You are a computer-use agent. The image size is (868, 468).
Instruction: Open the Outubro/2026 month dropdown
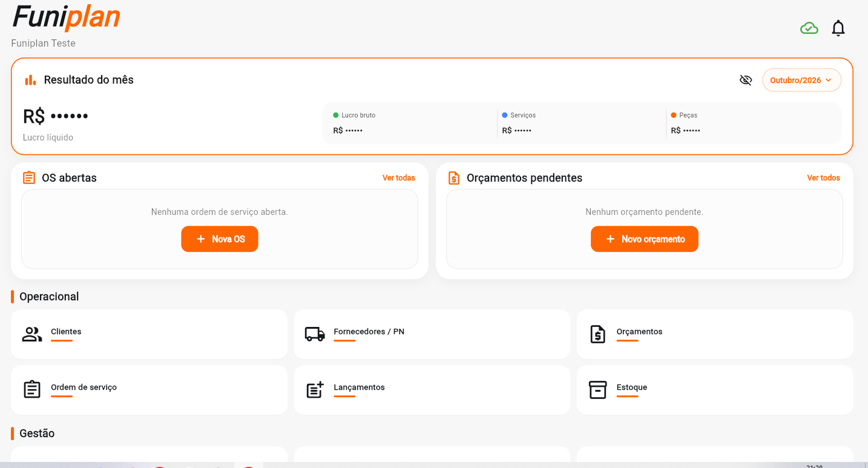tap(801, 80)
